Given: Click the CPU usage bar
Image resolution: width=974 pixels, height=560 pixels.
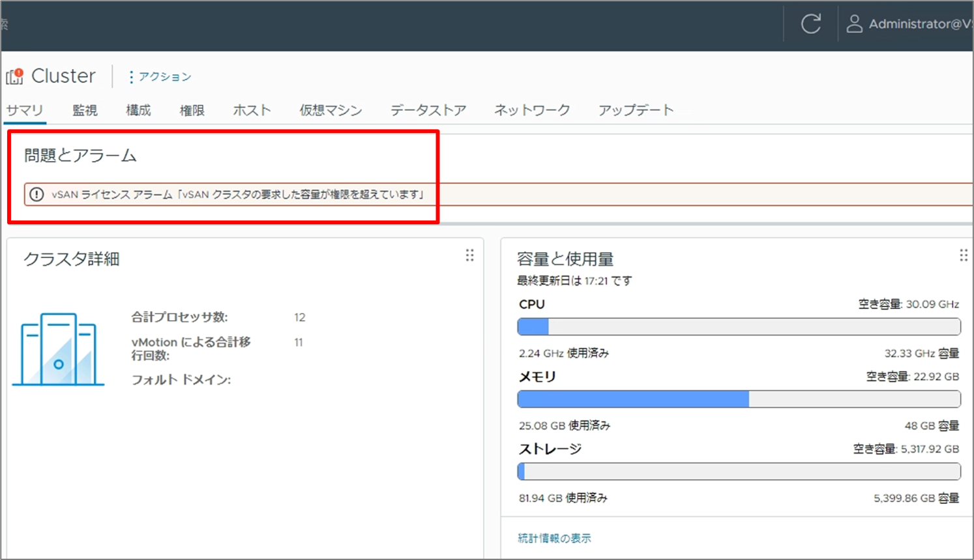Looking at the screenshot, I should click(739, 327).
